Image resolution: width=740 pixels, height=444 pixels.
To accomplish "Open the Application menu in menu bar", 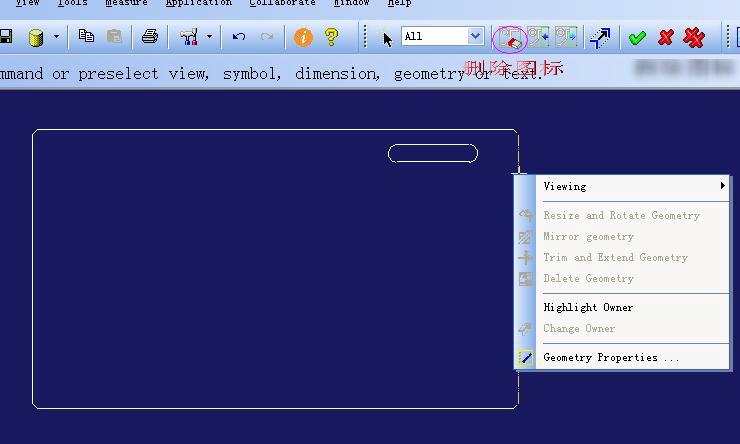I will 199,3.
